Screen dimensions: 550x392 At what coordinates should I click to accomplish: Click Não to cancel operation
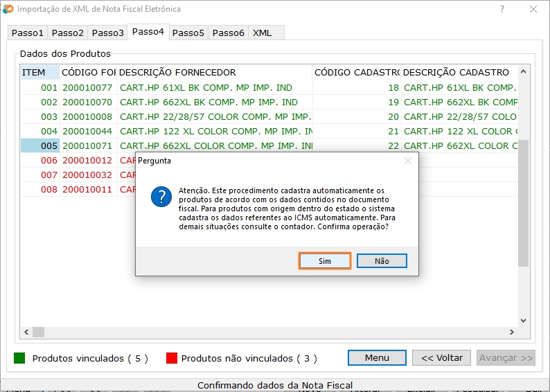click(382, 261)
